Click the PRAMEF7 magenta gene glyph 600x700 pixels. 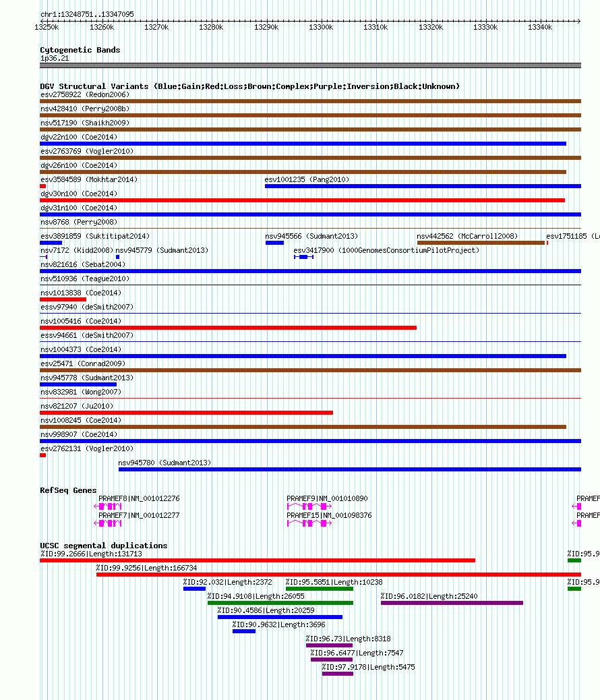108,523
